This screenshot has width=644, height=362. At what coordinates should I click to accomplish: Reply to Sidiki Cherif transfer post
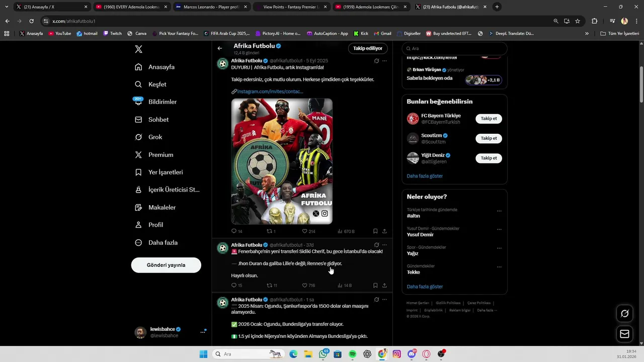(236, 285)
